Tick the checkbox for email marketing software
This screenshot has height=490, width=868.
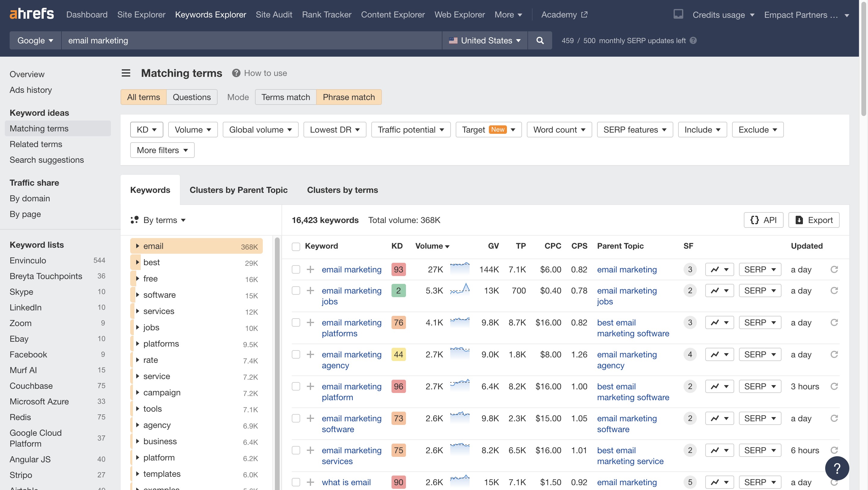296,419
